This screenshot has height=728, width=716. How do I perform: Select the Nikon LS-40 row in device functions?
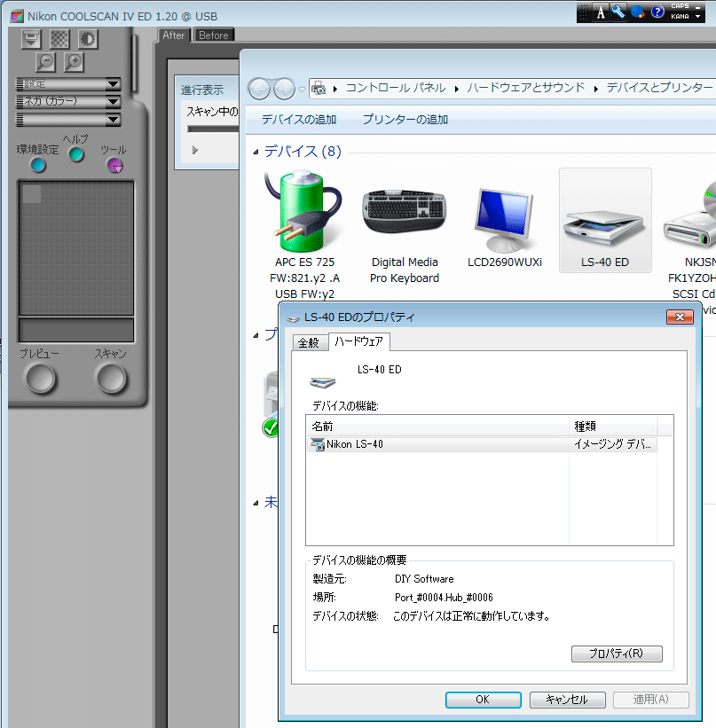(482, 444)
